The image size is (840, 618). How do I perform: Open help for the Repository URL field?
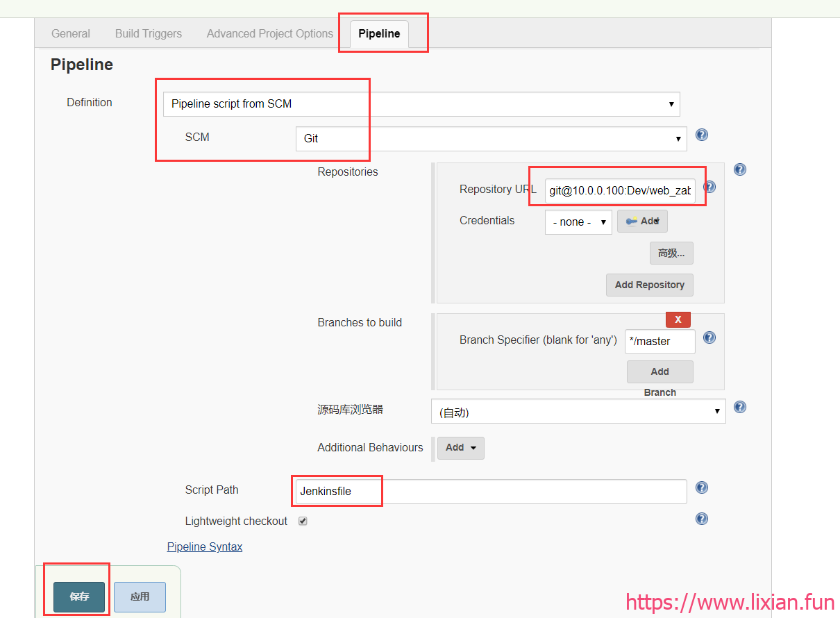tap(709, 187)
